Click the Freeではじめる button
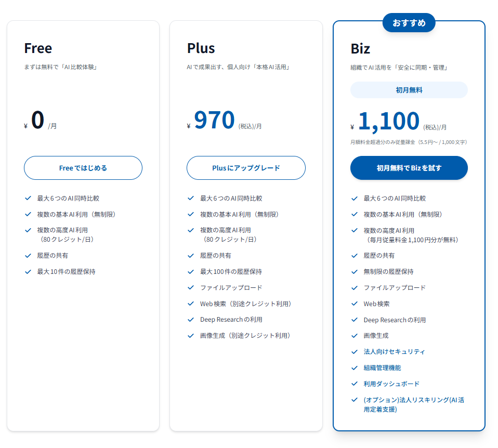498x448 pixels. coord(83,168)
